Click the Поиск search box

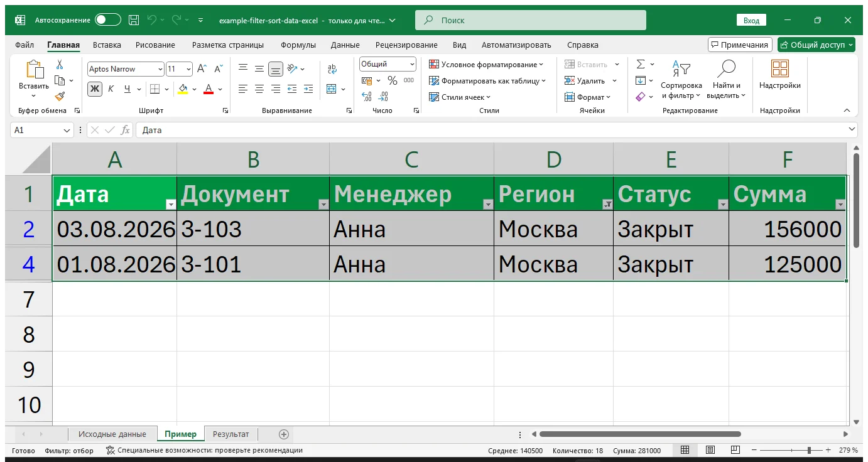pos(531,20)
